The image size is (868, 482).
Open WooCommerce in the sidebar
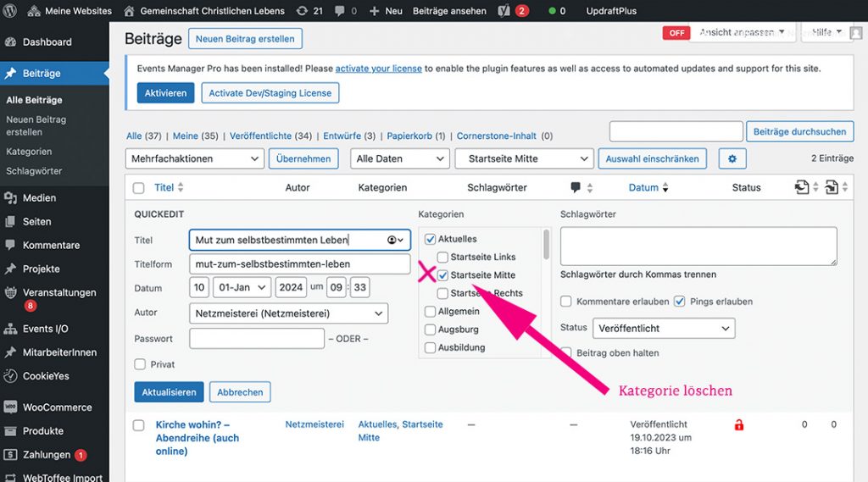tap(57, 407)
